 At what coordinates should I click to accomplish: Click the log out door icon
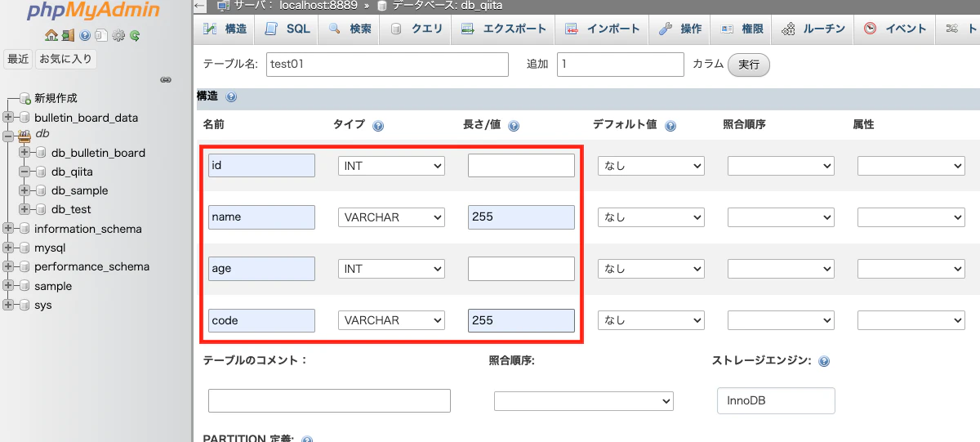[68, 36]
